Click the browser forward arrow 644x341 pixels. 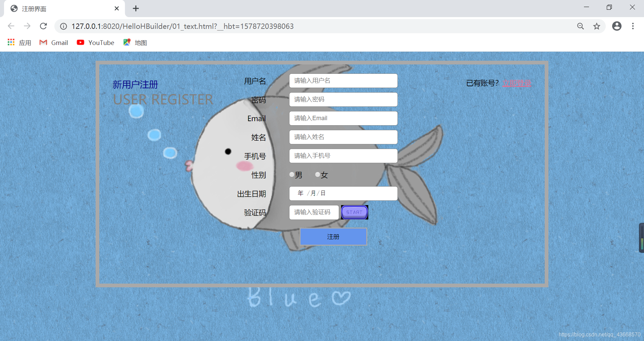click(27, 26)
